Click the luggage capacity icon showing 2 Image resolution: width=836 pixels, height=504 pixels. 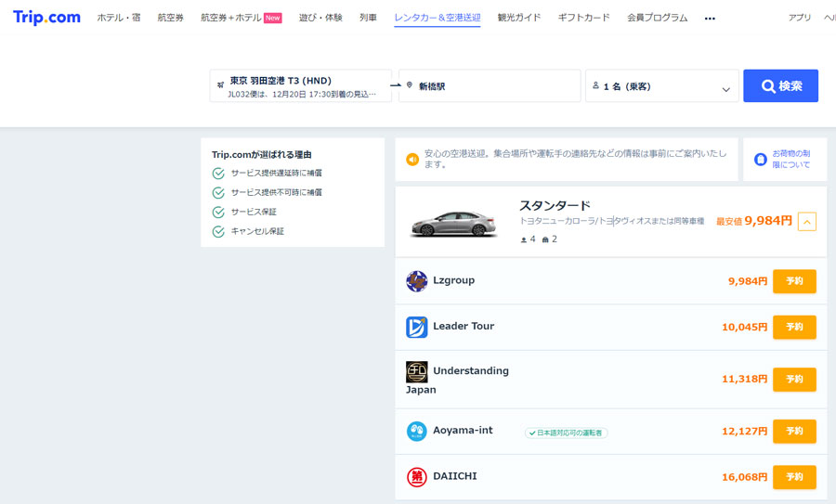pos(545,239)
